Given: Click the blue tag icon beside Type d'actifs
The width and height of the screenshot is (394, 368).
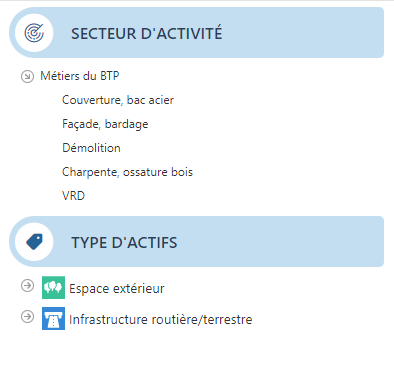Looking at the screenshot, I should click(x=34, y=241).
